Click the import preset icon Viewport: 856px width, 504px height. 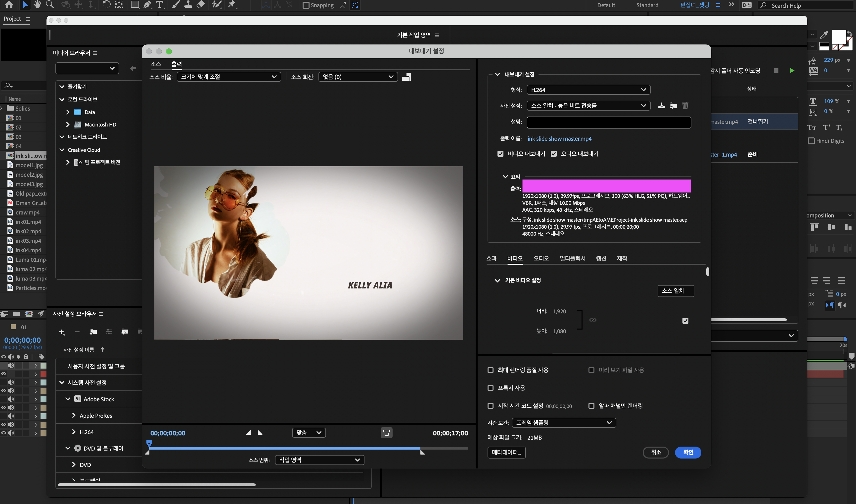tap(673, 106)
